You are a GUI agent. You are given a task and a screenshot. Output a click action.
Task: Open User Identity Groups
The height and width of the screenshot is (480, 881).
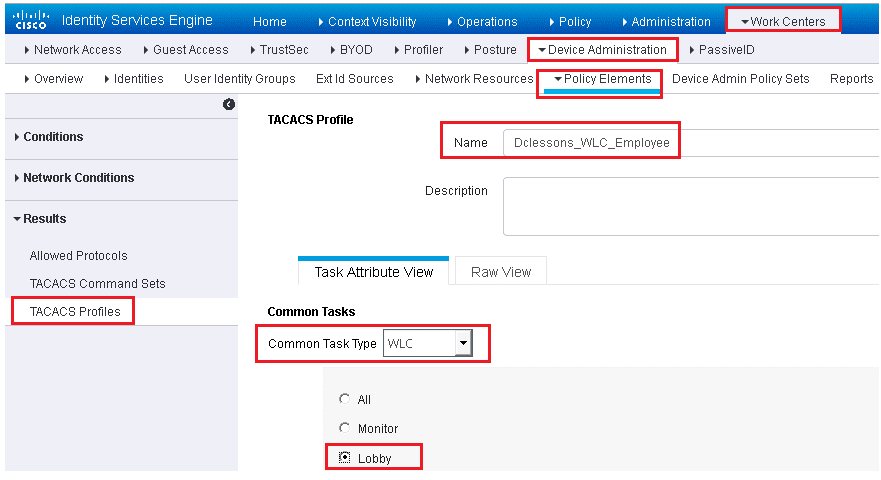click(240, 79)
